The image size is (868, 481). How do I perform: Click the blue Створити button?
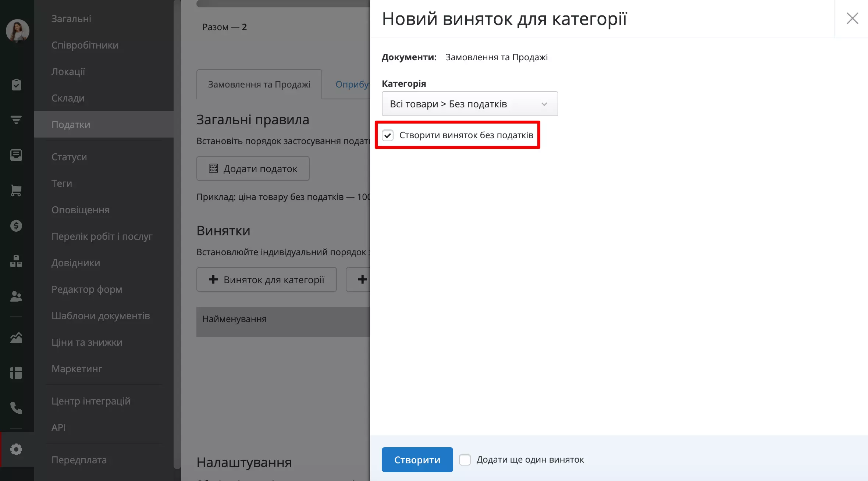(417, 460)
